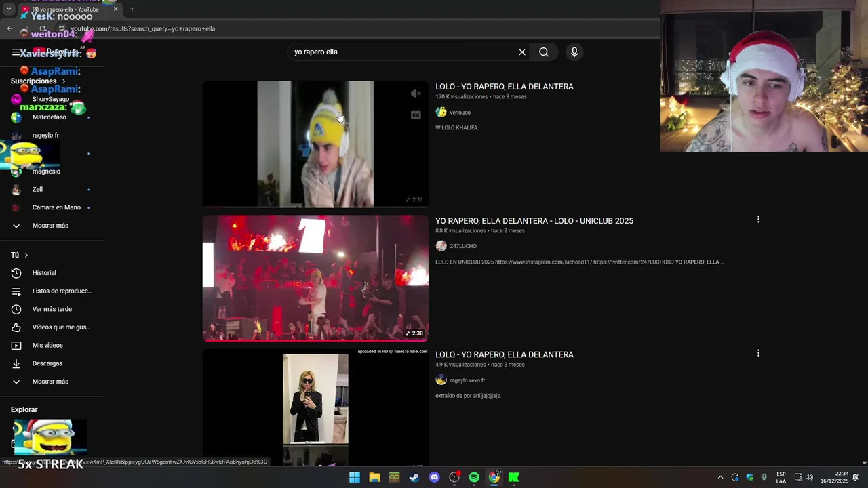Visit the venoueo channel link
Viewport: 868px width, 488px height.
pyautogui.click(x=460, y=113)
